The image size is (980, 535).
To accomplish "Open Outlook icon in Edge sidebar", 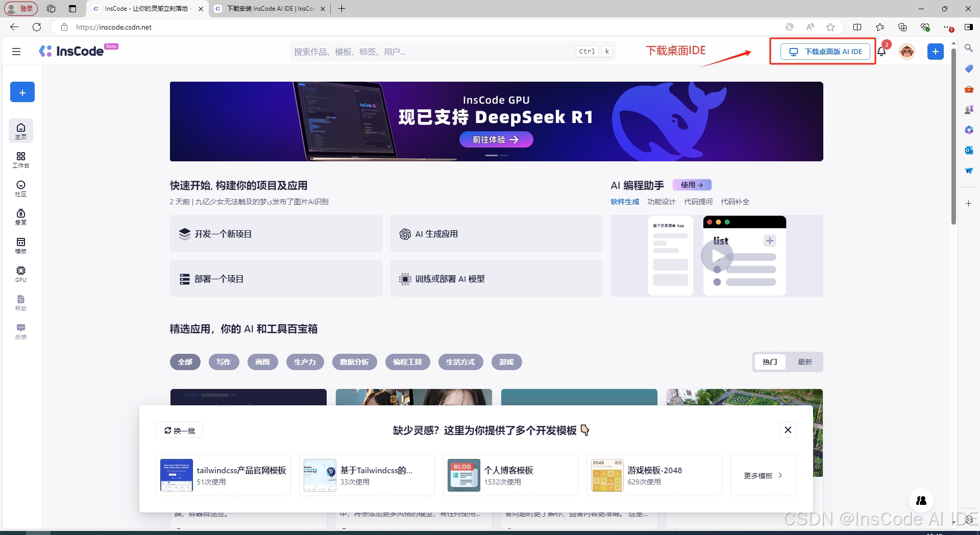I will [969, 150].
